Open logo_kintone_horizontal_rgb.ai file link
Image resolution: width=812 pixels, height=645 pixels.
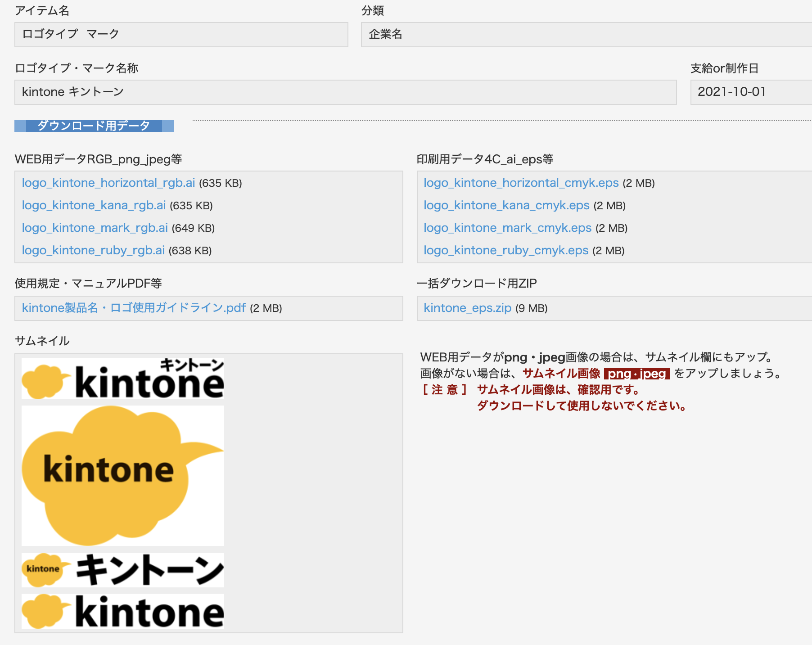(x=108, y=183)
